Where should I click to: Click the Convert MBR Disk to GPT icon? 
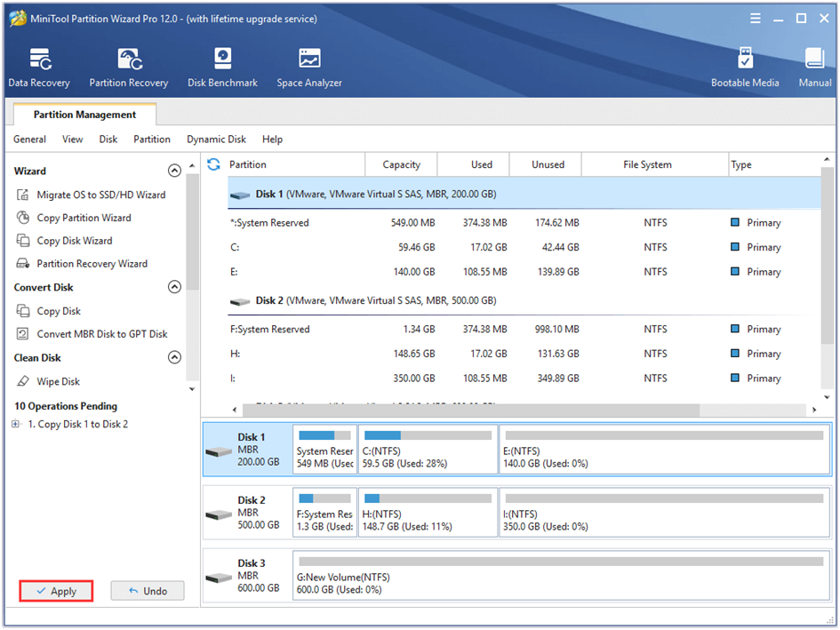pos(22,334)
